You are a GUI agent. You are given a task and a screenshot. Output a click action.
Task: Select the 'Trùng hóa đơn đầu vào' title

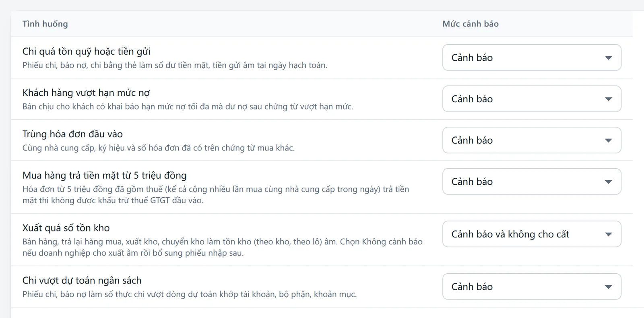click(72, 134)
